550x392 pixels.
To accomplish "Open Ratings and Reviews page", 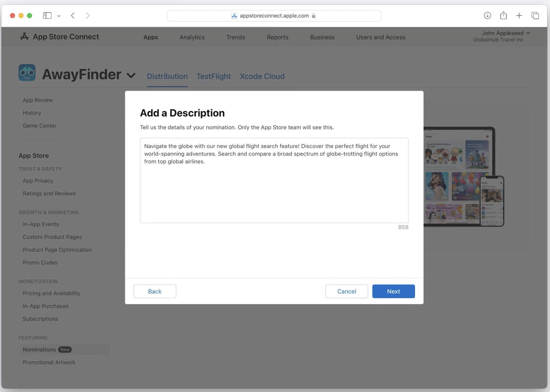I will tap(49, 193).
